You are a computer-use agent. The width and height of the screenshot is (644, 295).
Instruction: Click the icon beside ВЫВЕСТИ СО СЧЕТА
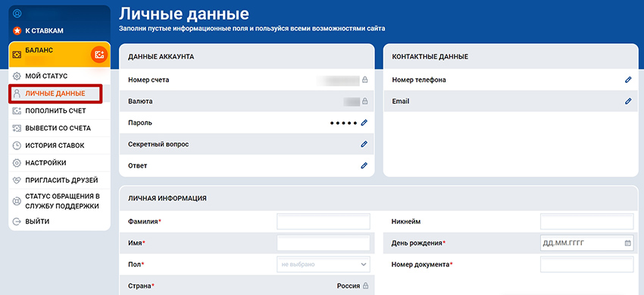(x=17, y=128)
